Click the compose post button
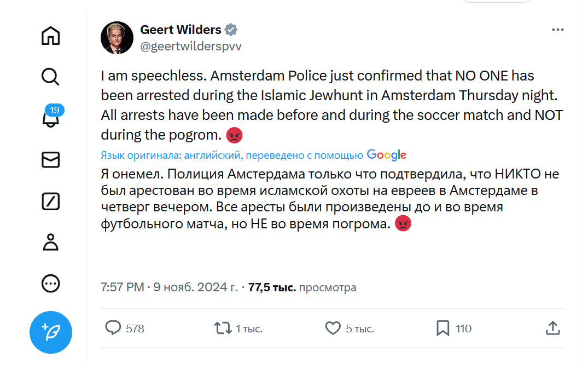 click(51, 332)
